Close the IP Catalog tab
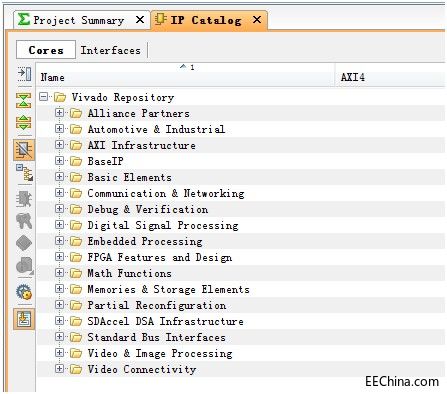Screen dimensions: 447x394 257,20
